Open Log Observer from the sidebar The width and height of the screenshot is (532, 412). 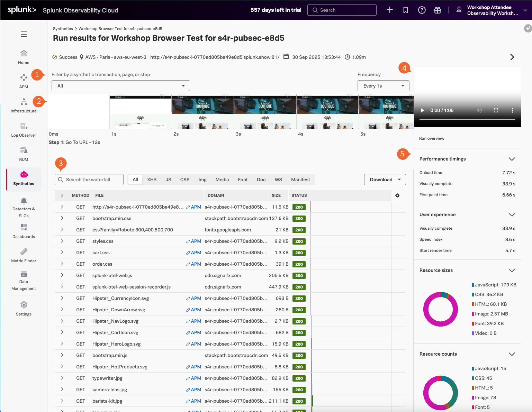24,129
